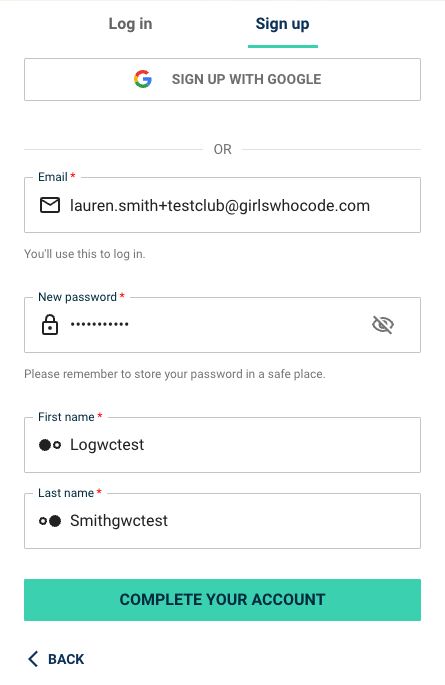The height and width of the screenshot is (685, 445).
Task: Sign up with Google button
Action: [222, 80]
